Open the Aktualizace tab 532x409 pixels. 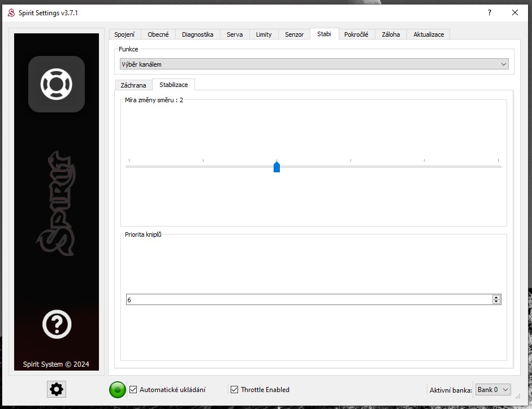[429, 34]
